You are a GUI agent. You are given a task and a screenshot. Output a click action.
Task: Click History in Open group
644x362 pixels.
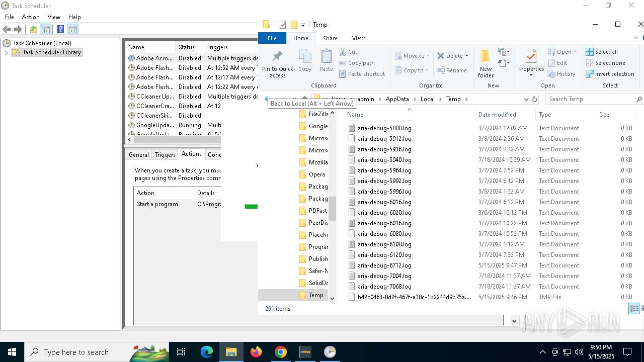click(x=561, y=74)
